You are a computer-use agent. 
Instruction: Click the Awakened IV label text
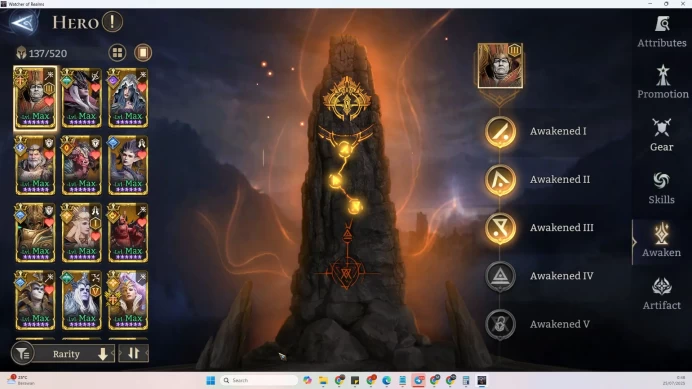pos(561,276)
